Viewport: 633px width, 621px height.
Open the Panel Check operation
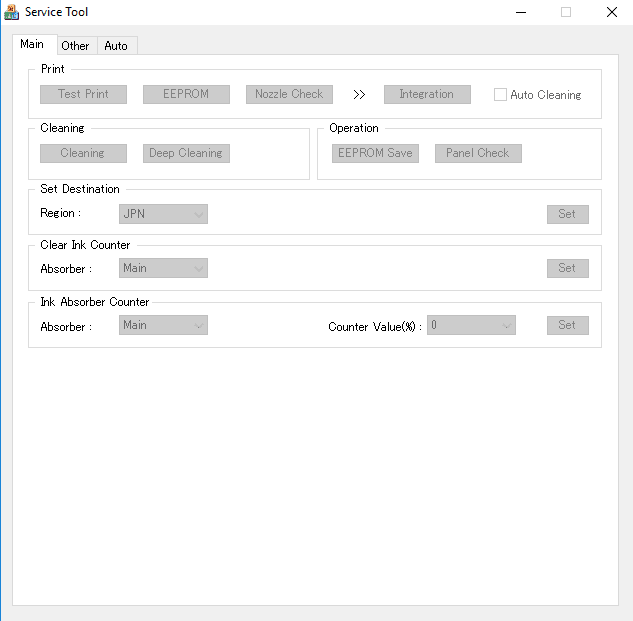click(478, 153)
